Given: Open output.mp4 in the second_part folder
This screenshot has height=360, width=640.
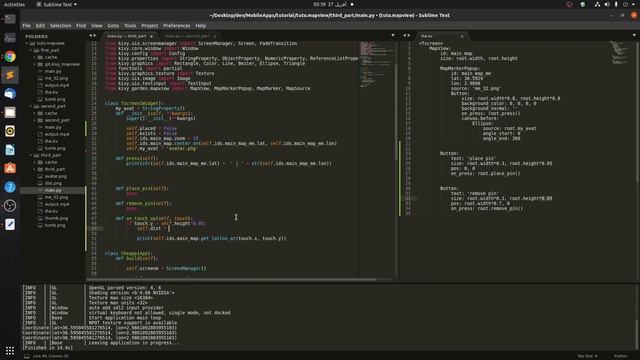Looking at the screenshot, I should coord(57,134).
